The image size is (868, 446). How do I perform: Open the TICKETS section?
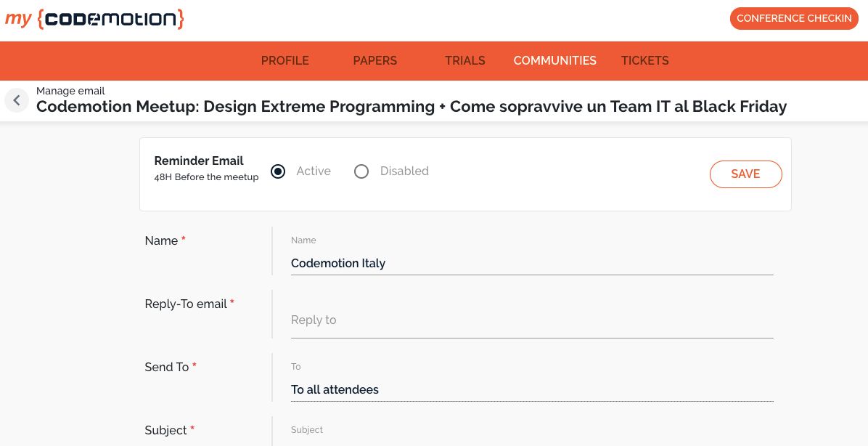(x=644, y=61)
